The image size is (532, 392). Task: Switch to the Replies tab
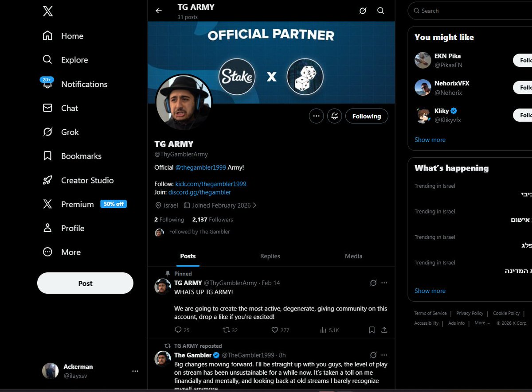click(270, 256)
